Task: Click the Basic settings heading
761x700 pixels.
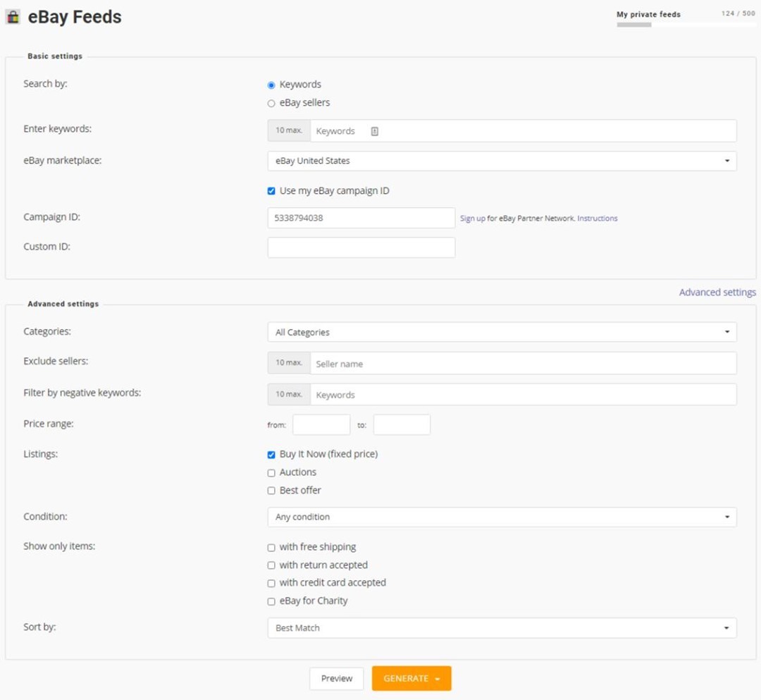Action: tap(55, 56)
